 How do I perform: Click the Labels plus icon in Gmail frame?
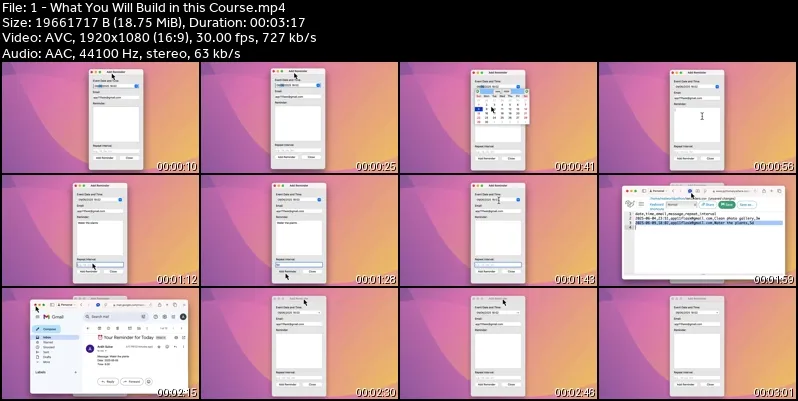[76, 373]
